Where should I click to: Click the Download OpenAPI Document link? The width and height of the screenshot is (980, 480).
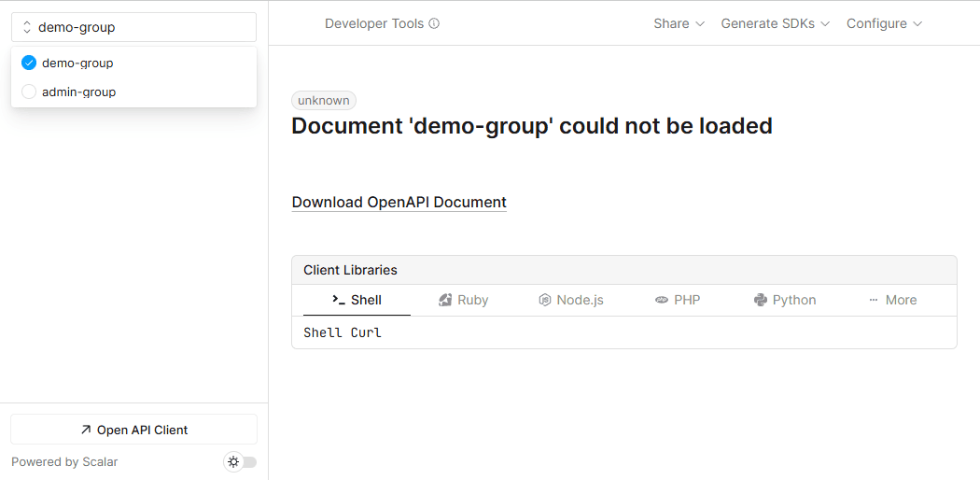[x=399, y=203]
